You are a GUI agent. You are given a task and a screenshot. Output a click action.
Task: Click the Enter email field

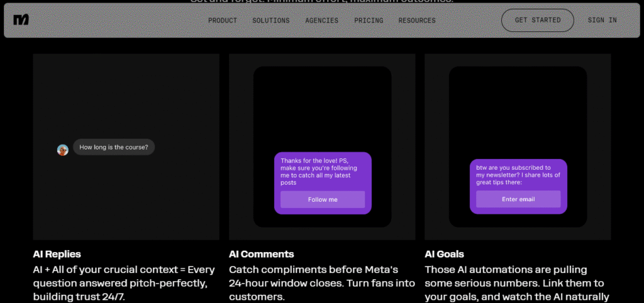click(518, 199)
